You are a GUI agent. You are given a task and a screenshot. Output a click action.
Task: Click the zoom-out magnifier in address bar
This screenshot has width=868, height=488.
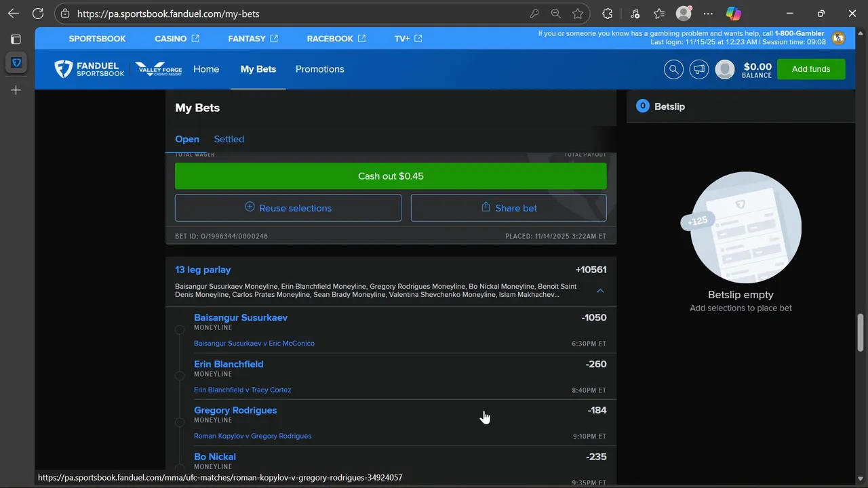click(556, 14)
